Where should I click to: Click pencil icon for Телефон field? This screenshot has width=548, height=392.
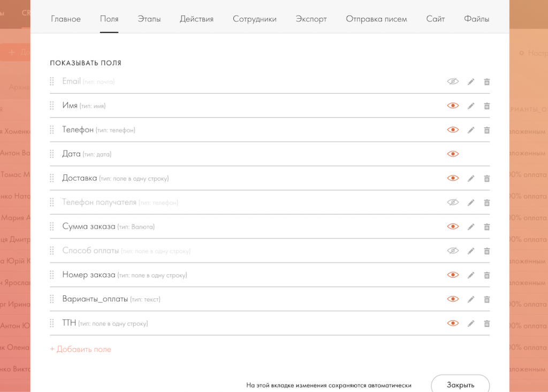click(x=471, y=130)
